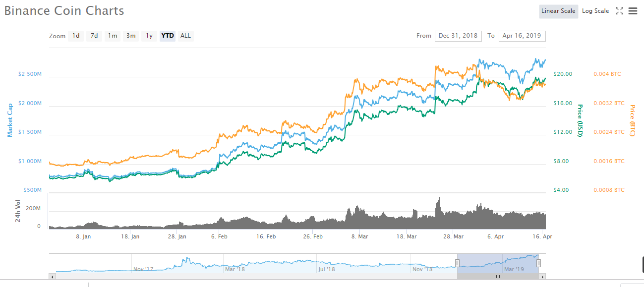The image size is (644, 287).
Task: Click the $16.00 price axis label
Action: pos(563,103)
